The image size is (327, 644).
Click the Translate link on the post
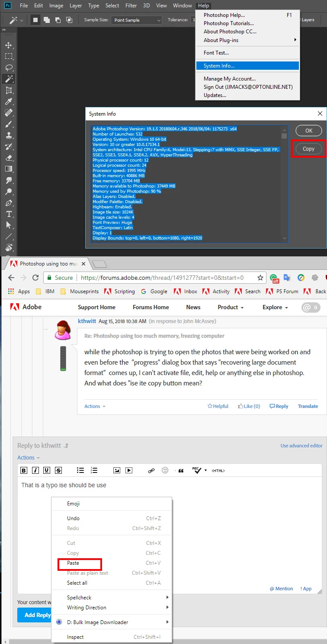coord(308,406)
